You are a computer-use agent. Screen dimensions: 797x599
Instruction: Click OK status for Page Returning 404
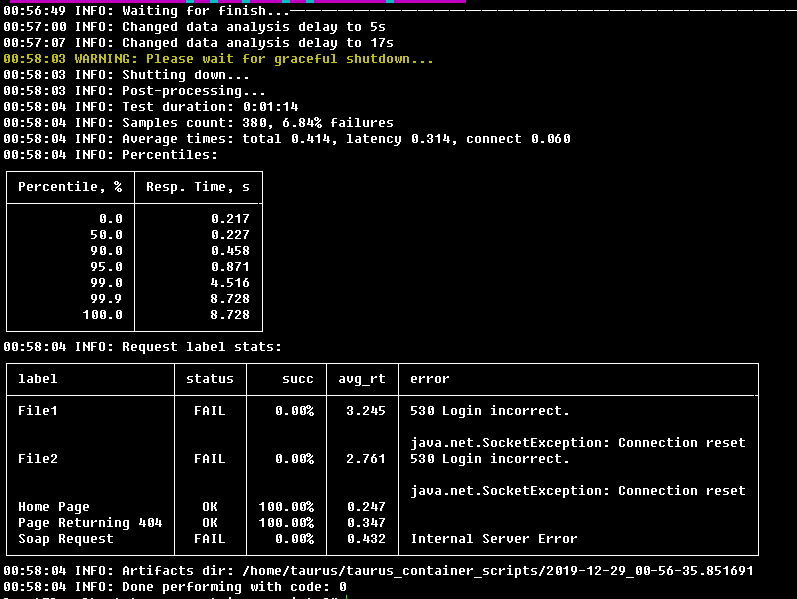pyautogui.click(x=210, y=523)
